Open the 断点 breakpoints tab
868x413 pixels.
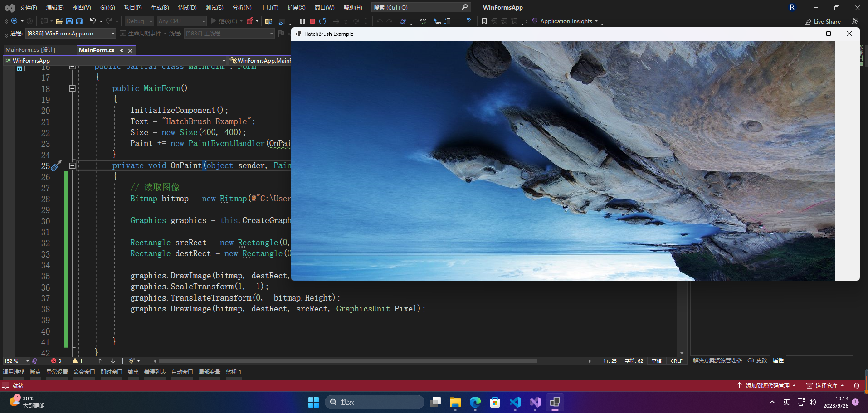click(35, 372)
